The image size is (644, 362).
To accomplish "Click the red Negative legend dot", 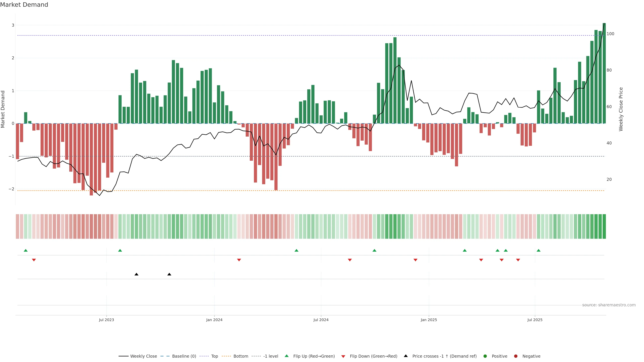I will [516, 356].
